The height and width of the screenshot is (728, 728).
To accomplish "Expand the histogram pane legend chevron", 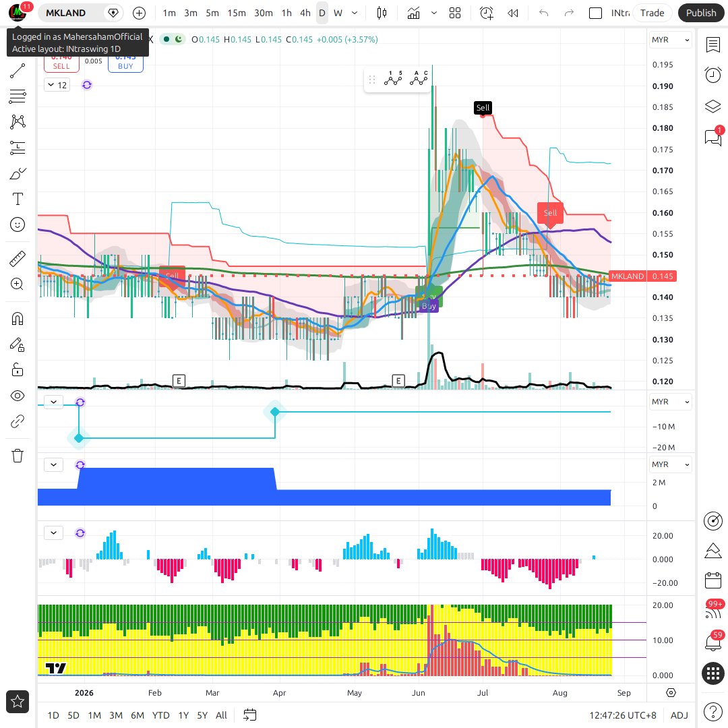I will (x=54, y=533).
